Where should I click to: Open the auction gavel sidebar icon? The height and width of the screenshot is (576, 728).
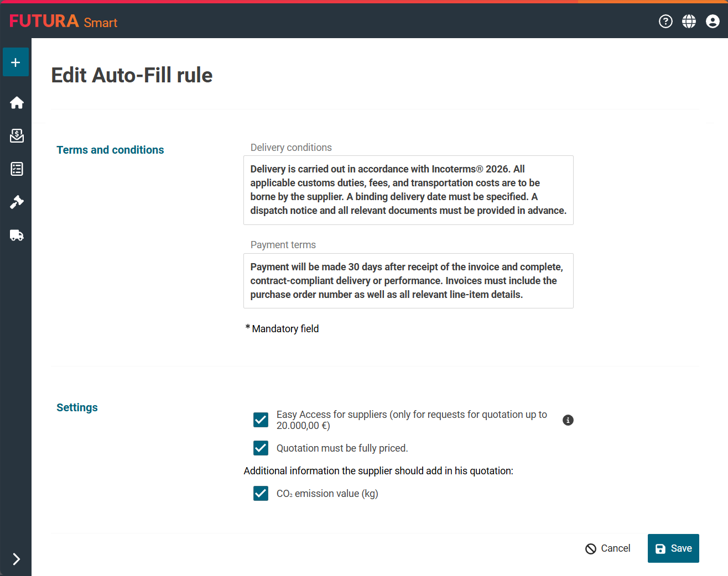[x=17, y=202]
